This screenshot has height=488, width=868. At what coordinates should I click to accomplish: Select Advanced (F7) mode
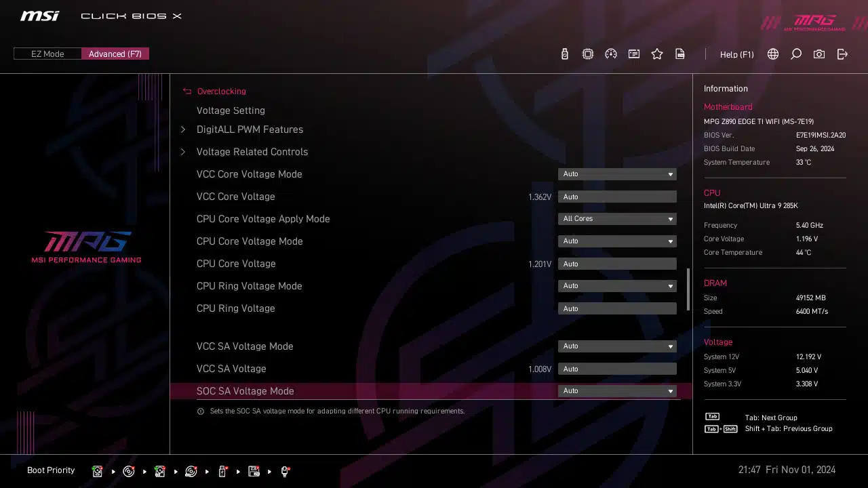click(115, 54)
